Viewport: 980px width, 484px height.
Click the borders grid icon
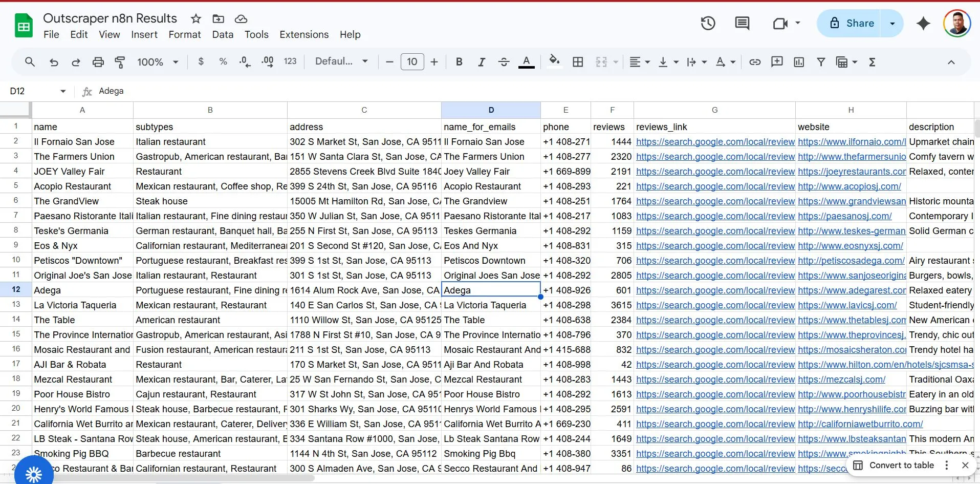[578, 62]
